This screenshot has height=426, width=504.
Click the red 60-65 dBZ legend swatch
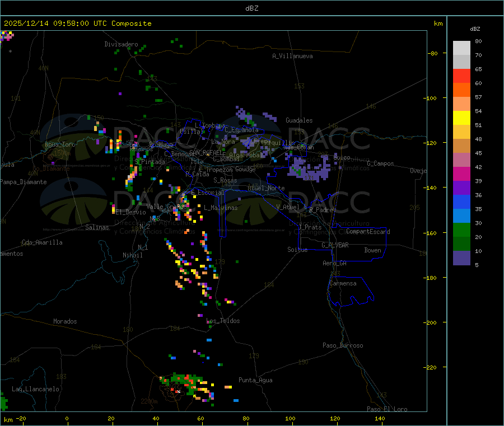(x=461, y=76)
